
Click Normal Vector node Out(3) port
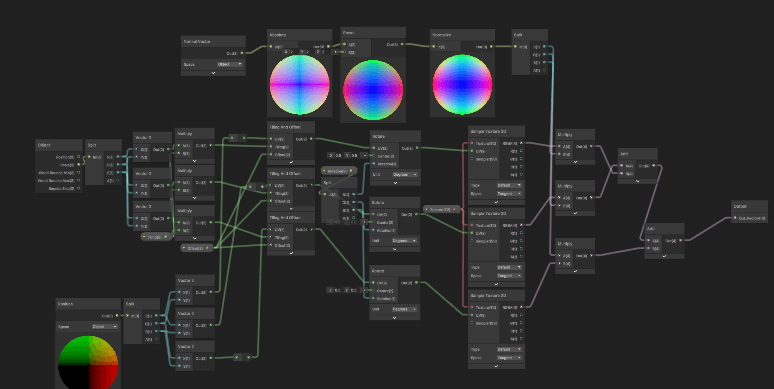point(242,53)
